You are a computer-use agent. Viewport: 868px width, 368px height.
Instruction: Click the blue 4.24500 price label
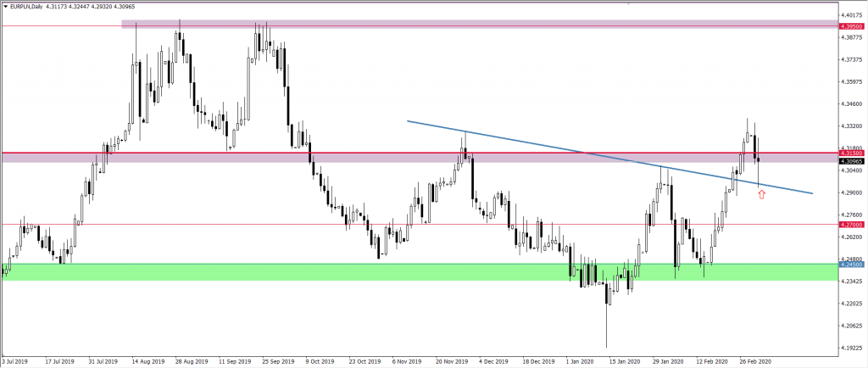pos(851,265)
